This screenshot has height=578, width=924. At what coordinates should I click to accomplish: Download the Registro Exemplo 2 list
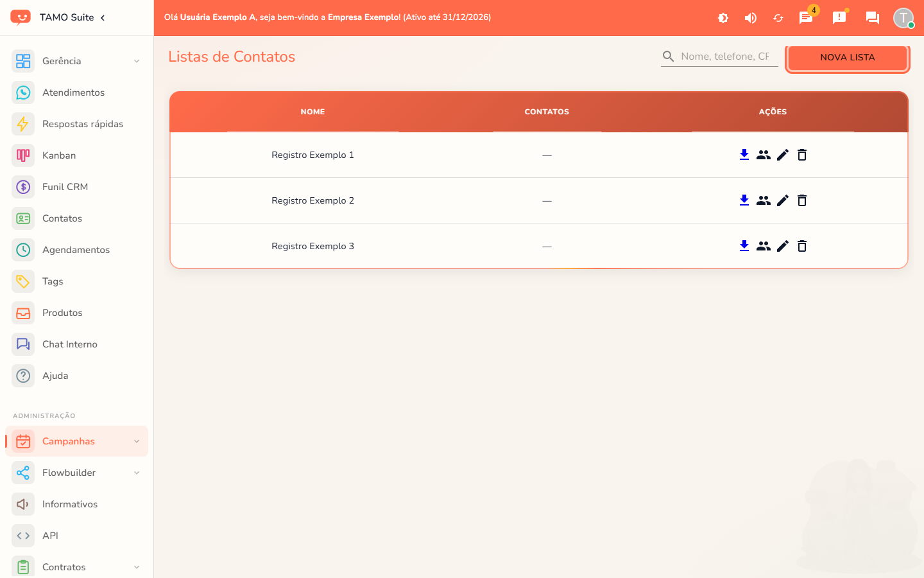[x=744, y=200]
